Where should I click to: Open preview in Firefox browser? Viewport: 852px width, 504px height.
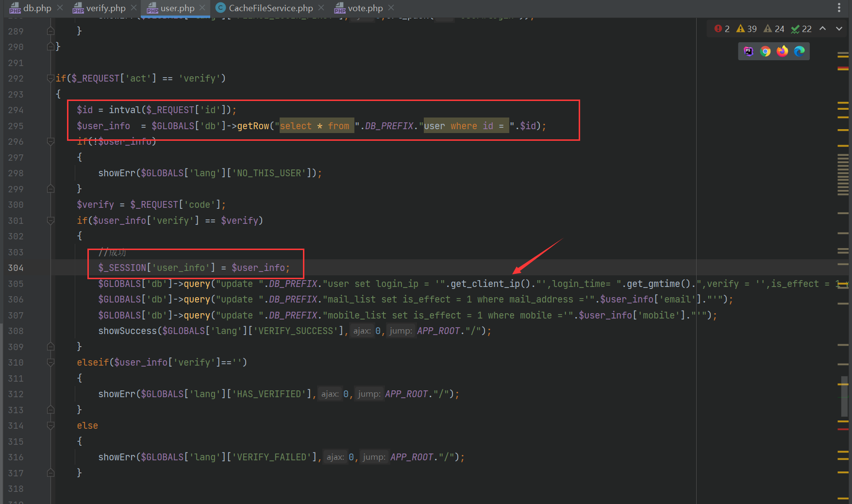[x=782, y=51]
